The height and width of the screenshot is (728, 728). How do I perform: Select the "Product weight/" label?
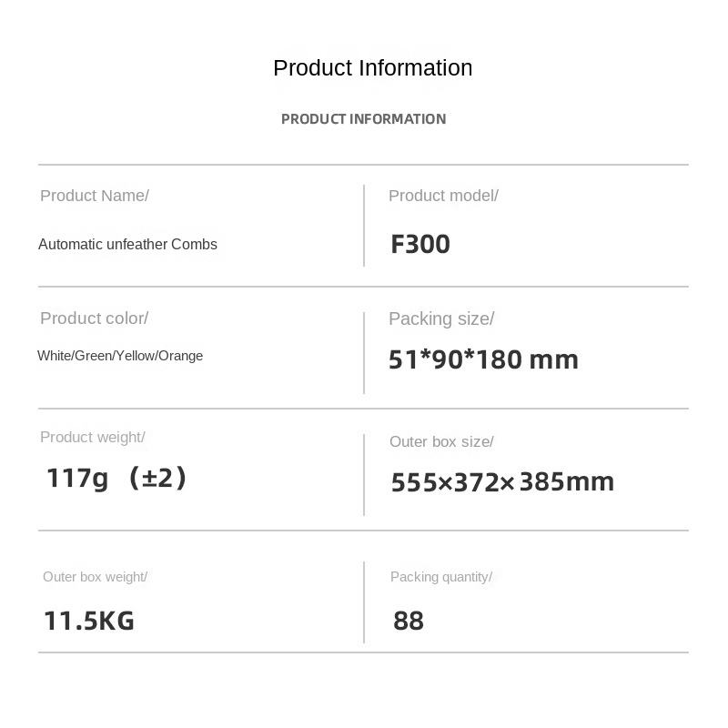(x=93, y=438)
